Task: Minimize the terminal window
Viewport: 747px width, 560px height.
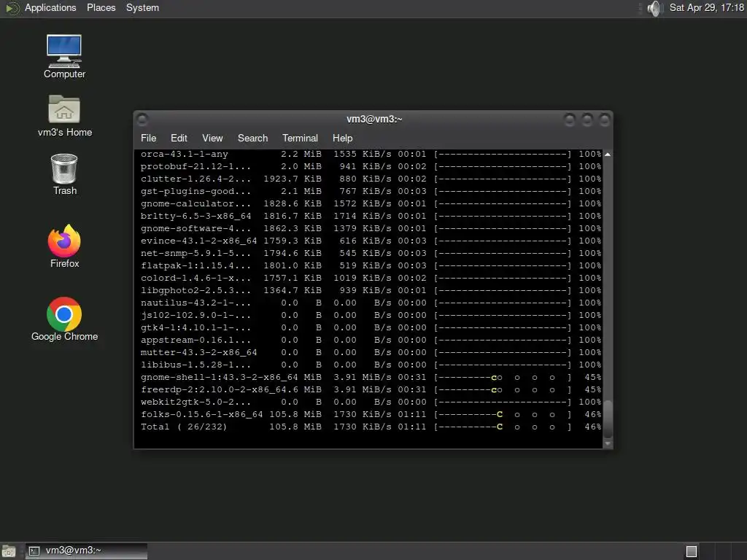Action: point(569,120)
